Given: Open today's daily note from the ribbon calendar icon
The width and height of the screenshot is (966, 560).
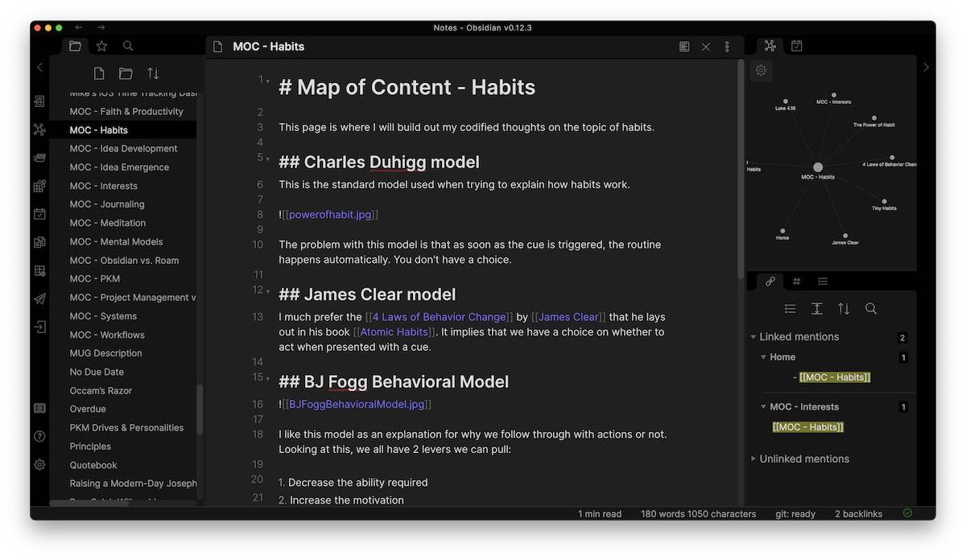Looking at the screenshot, I should [x=39, y=214].
